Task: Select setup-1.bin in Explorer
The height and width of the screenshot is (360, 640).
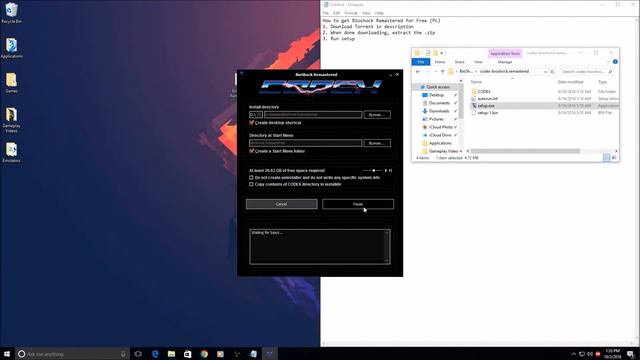Action: pyautogui.click(x=487, y=113)
